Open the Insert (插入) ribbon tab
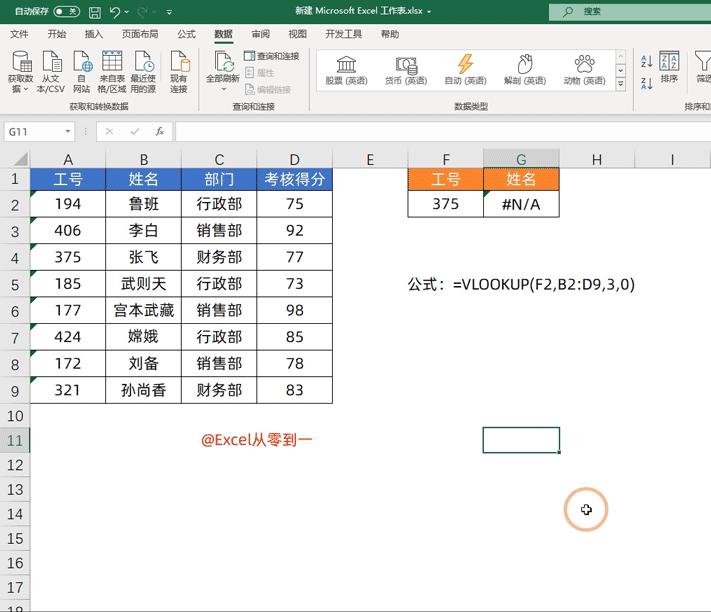 tap(94, 34)
